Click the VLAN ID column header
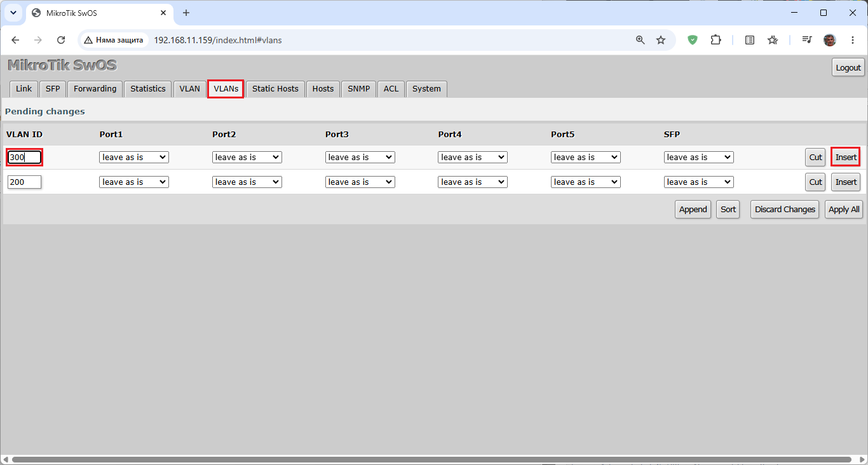 click(x=24, y=135)
